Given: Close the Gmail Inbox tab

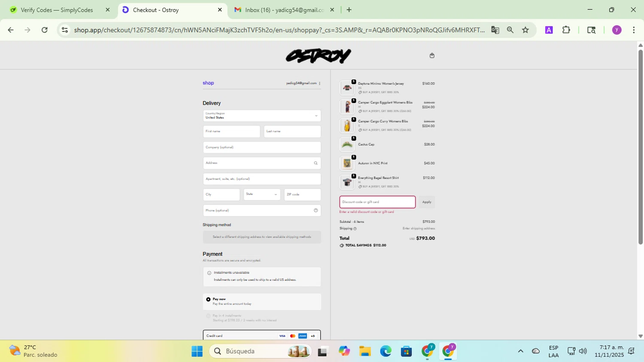Looking at the screenshot, I should (332, 10).
